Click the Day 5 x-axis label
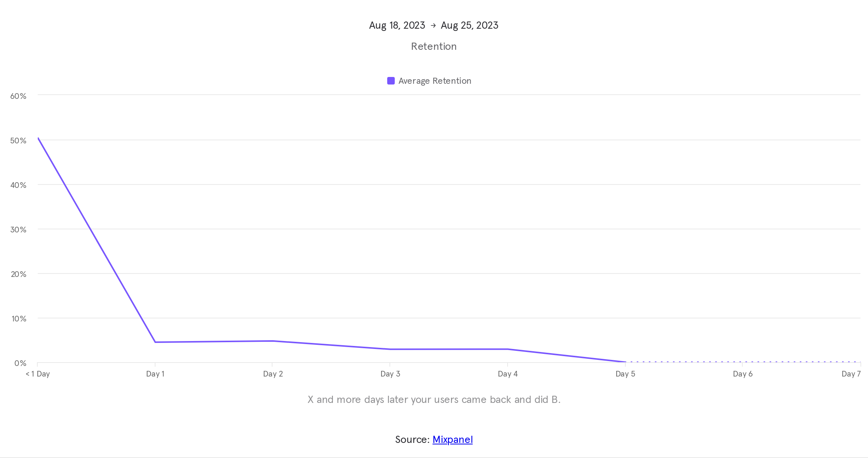The width and height of the screenshot is (868, 458). coord(625,374)
